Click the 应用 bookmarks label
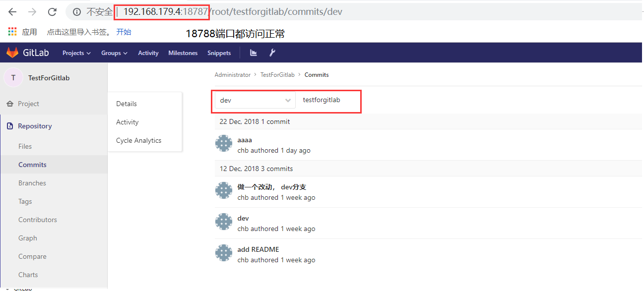This screenshot has height=291, width=644. 30,32
